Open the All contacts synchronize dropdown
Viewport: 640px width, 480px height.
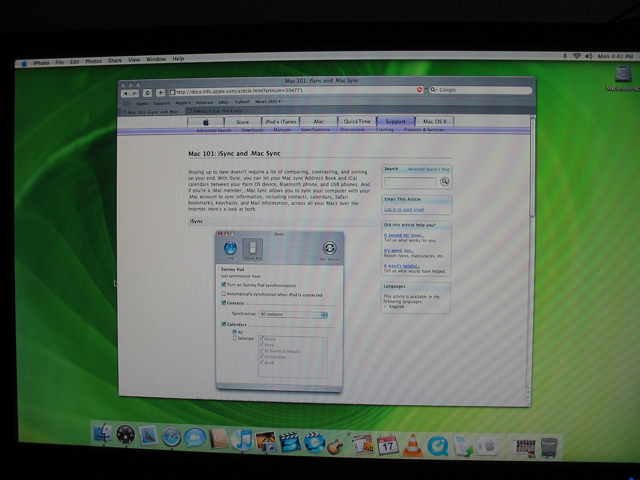pyautogui.click(x=293, y=314)
